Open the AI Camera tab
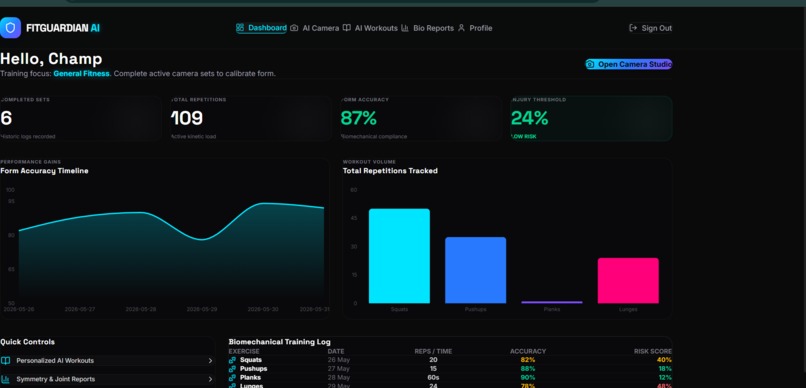 click(315, 28)
